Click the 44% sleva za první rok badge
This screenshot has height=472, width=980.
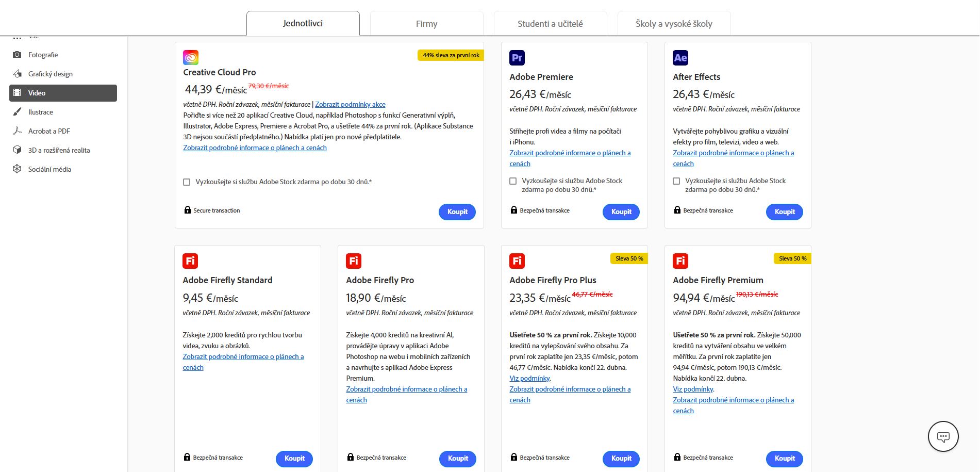click(x=451, y=55)
